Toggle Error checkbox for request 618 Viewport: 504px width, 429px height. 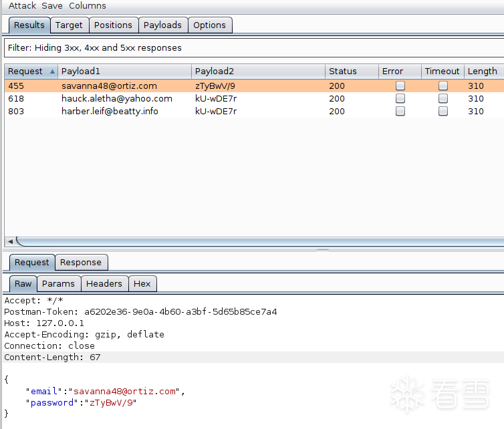(400, 98)
